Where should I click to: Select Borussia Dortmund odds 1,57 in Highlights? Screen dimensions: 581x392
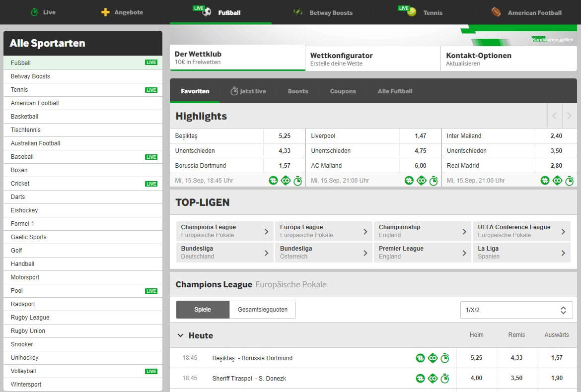tap(285, 165)
